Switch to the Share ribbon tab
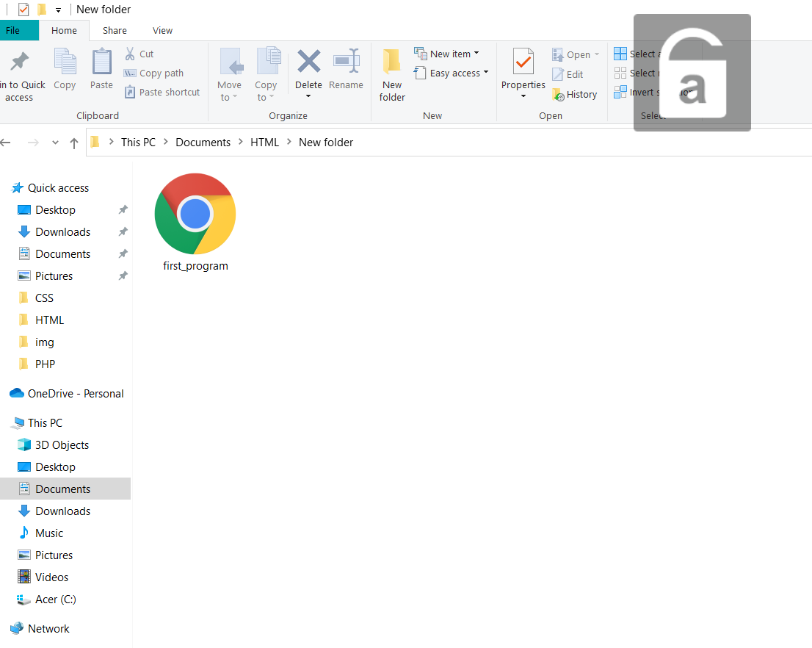Image resolution: width=812 pixels, height=648 pixels. click(x=115, y=30)
